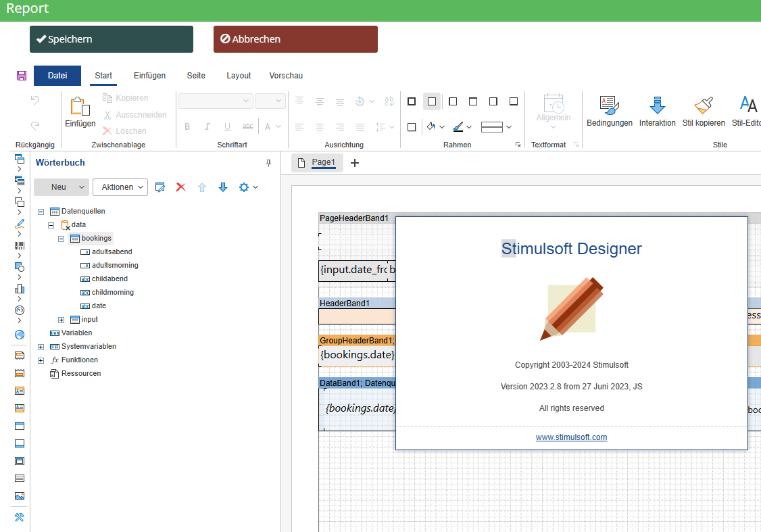Click the Allgemein text format button

tap(554, 112)
